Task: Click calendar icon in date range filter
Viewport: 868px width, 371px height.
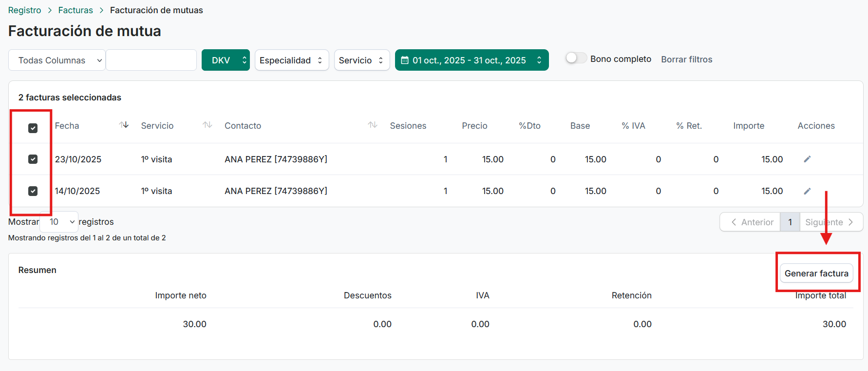Action: (x=404, y=60)
